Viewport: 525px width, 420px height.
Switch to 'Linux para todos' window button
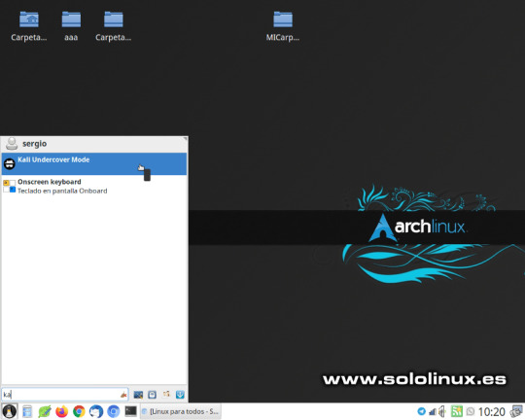(181, 411)
